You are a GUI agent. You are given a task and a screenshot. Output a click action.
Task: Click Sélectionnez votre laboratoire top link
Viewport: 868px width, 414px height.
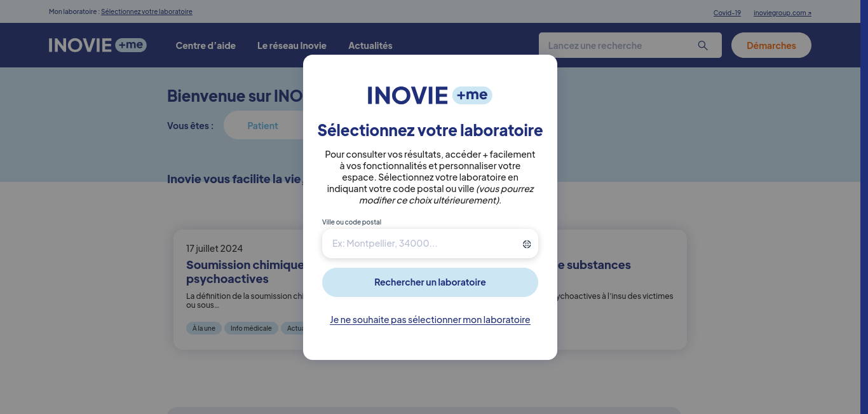[x=147, y=11]
